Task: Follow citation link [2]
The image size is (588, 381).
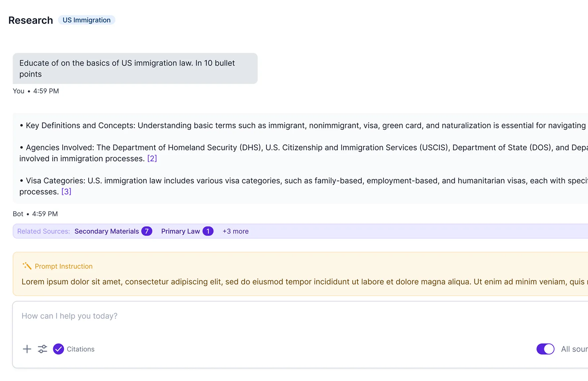Action: 152,158
